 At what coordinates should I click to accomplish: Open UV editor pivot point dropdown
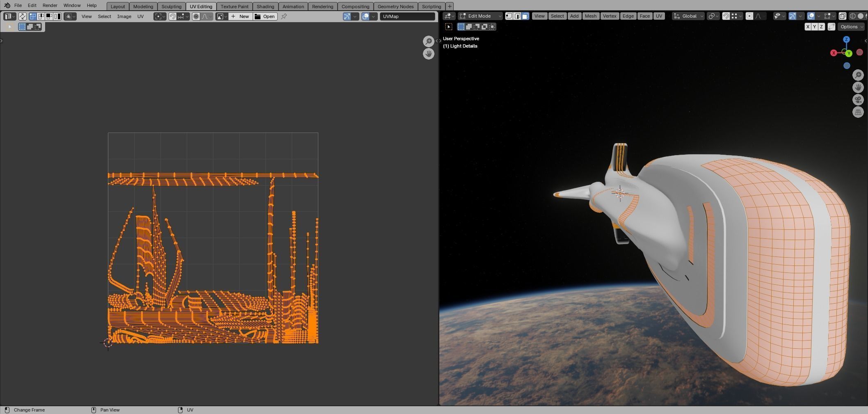coord(160,16)
